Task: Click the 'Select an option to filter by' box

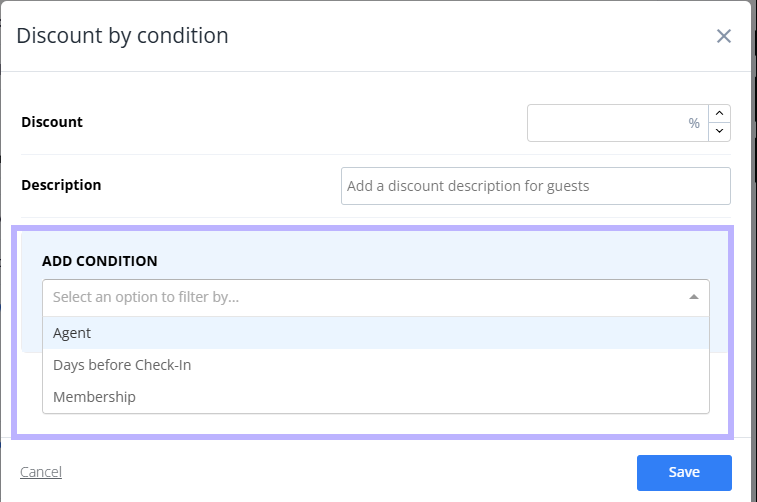Action: (376, 297)
